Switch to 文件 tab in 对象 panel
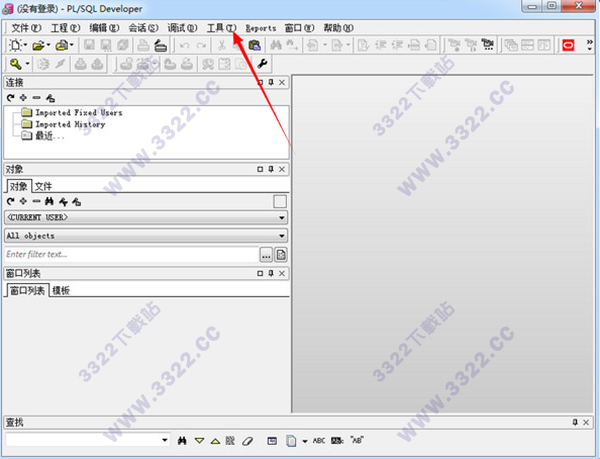Image resolution: width=600 pixels, height=459 pixels. tap(43, 186)
